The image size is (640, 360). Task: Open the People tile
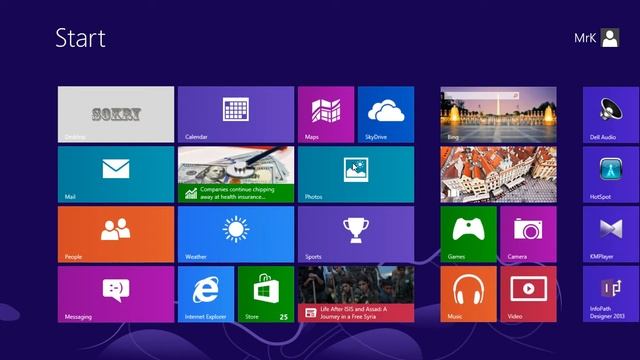click(x=116, y=234)
